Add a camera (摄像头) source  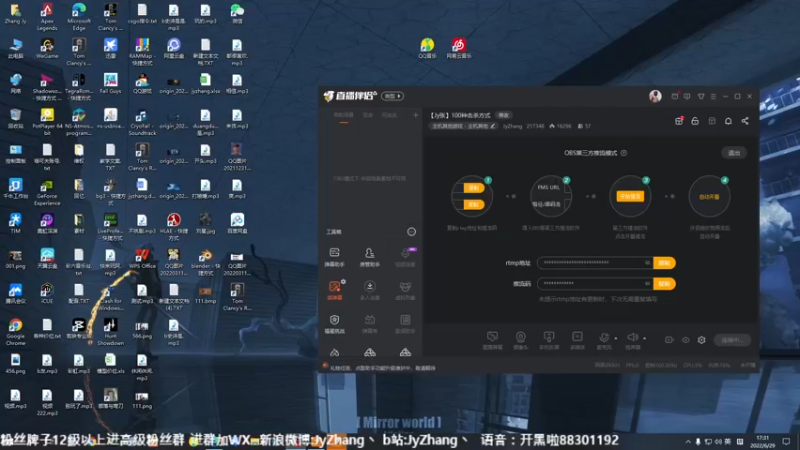[520, 340]
